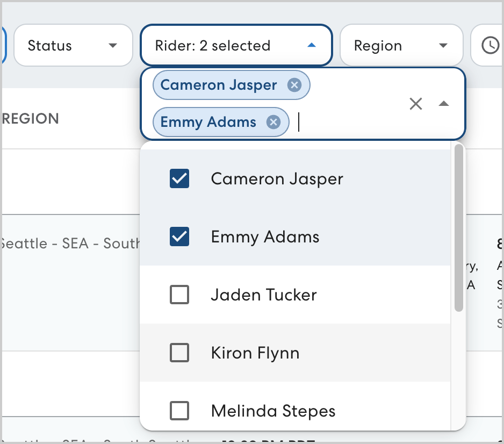Clear all selected riders with X

coord(415,104)
